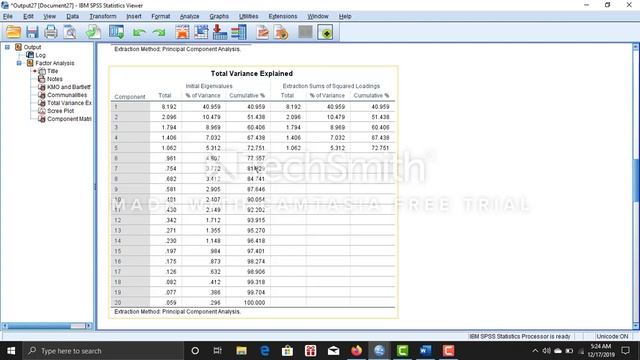
Task: Click the Initial Eigenvalues header
Action: pyautogui.click(x=209, y=86)
